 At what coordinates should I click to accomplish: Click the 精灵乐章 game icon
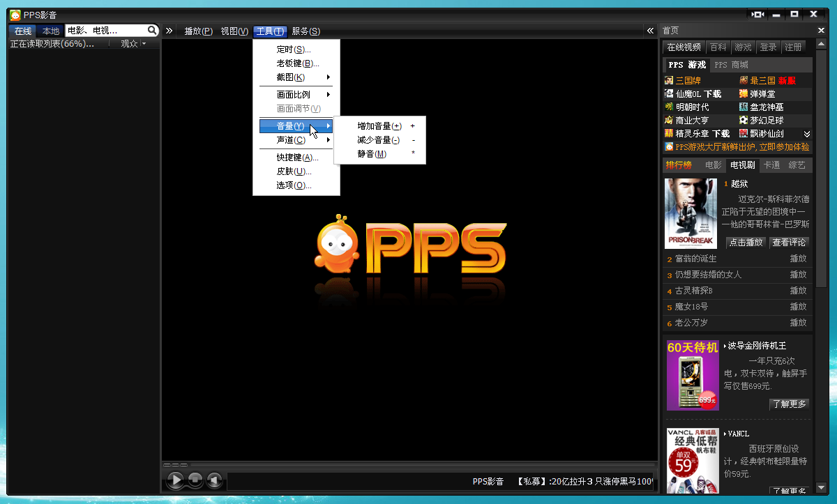[669, 133]
